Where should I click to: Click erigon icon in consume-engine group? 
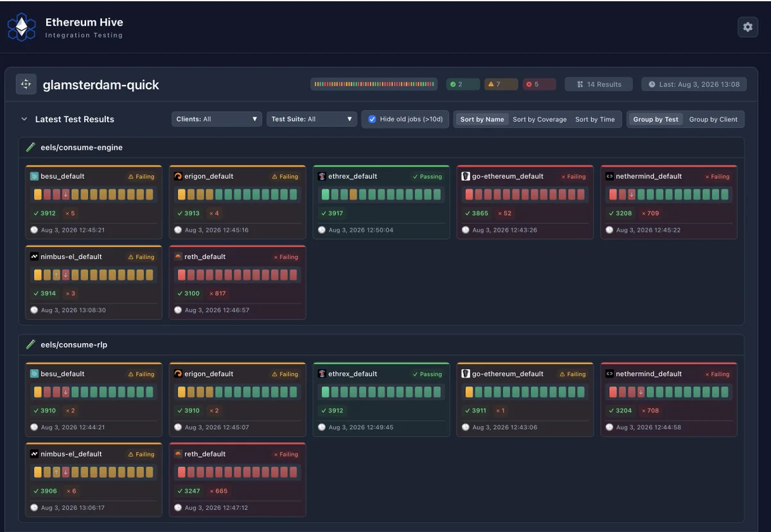pos(178,176)
